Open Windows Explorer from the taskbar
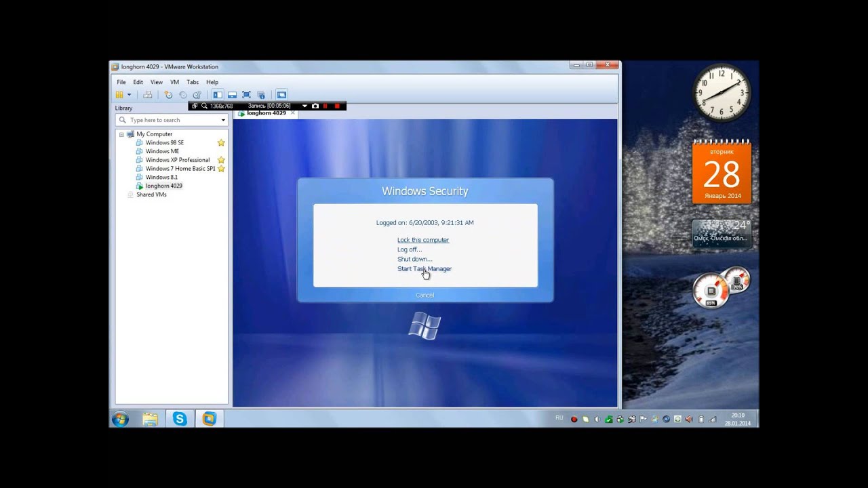Image resolution: width=868 pixels, height=488 pixels. pyautogui.click(x=150, y=419)
